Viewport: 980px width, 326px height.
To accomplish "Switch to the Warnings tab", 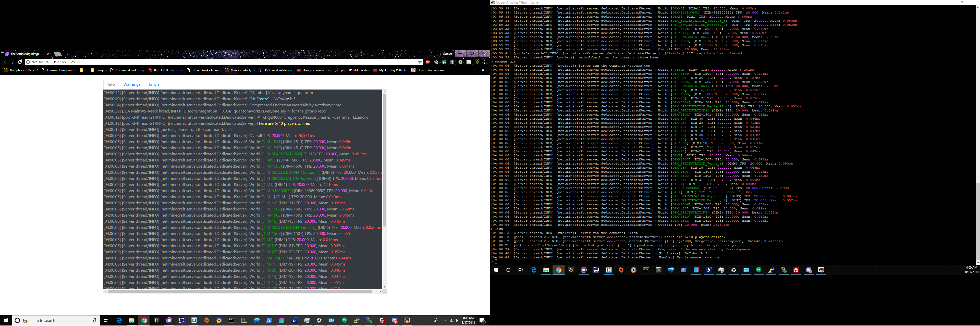I will tap(132, 84).
